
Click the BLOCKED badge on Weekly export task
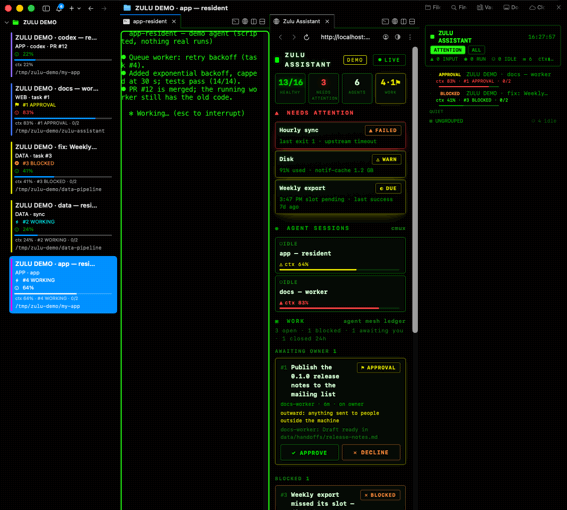tap(380, 495)
